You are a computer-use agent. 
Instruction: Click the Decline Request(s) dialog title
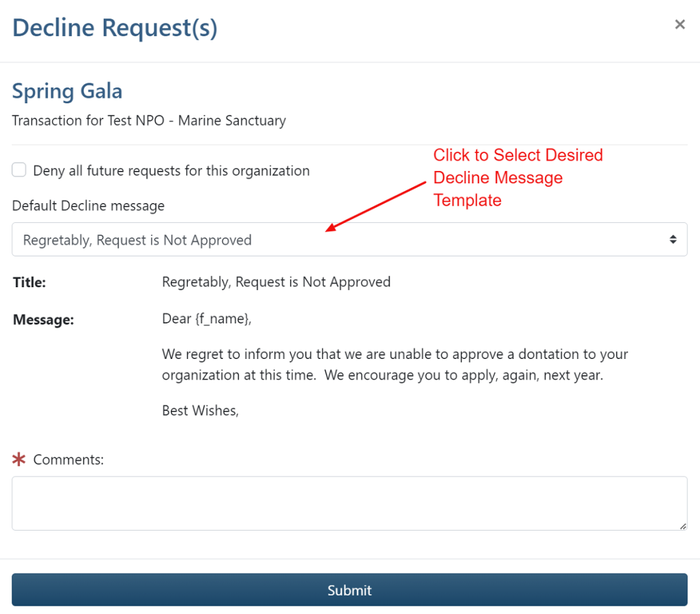(114, 27)
